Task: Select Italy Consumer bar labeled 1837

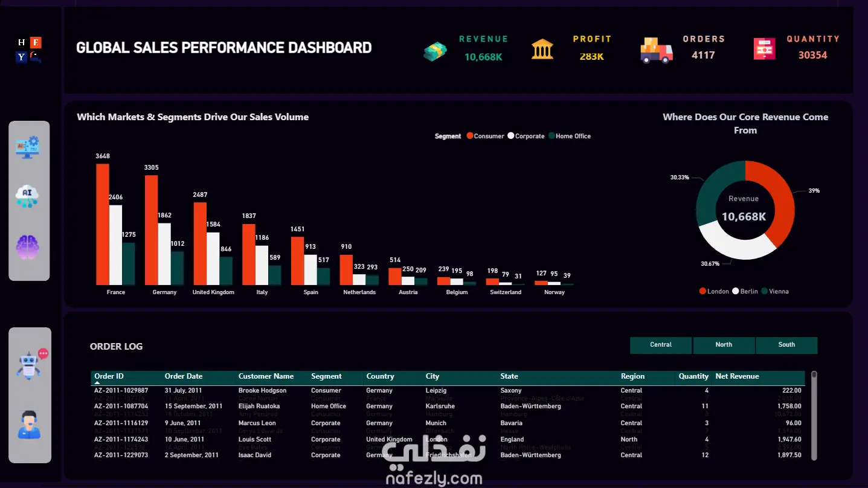Action: (x=249, y=254)
